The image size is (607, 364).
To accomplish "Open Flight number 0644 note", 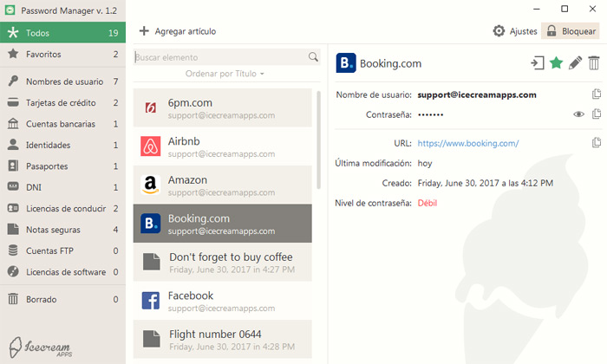I will click(223, 339).
